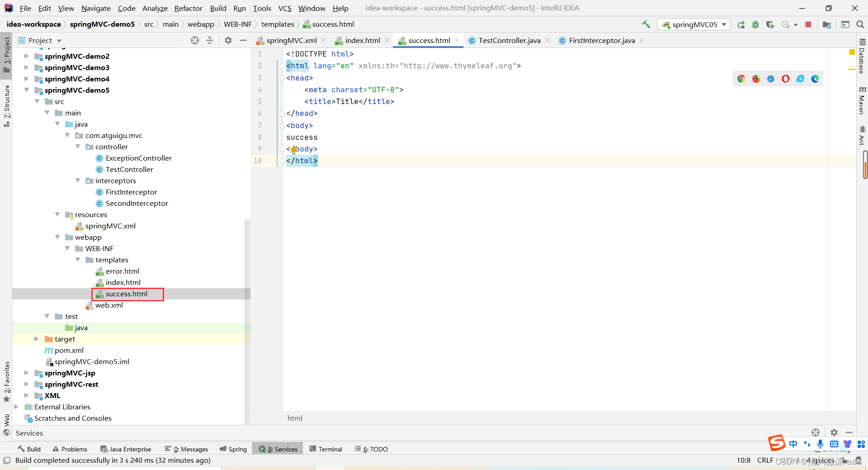Click Run with Coverage icon
The width and height of the screenshot is (868, 470).
click(x=770, y=24)
